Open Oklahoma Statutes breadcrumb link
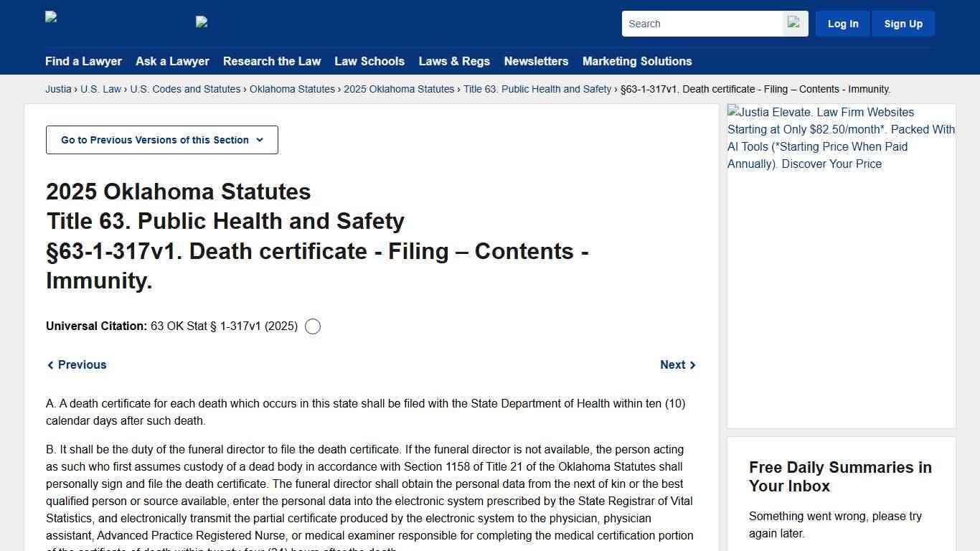 [x=292, y=89]
